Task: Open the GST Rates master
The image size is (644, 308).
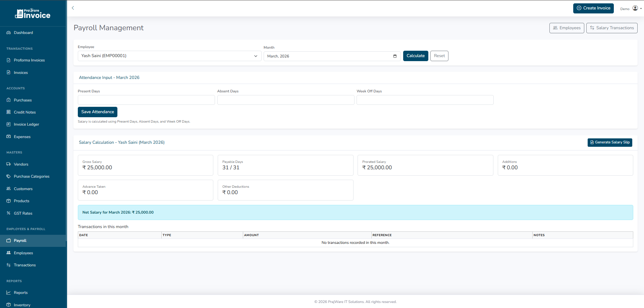Action: (23, 213)
